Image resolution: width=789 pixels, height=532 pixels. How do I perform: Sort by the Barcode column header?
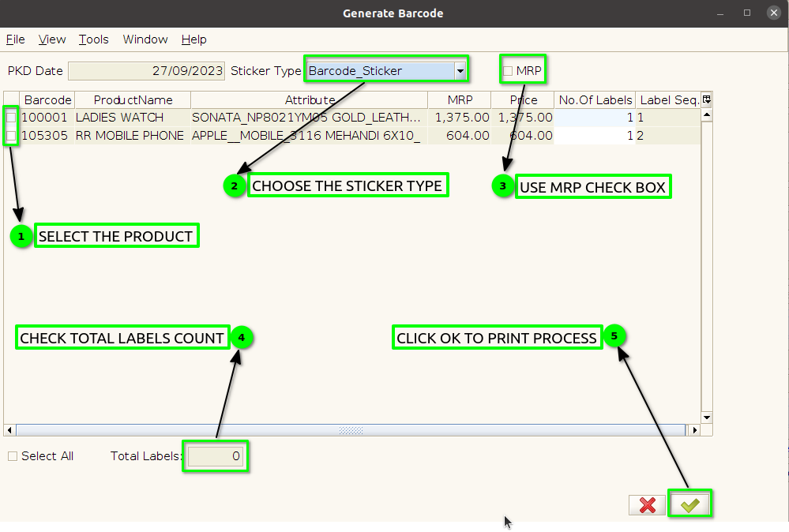coord(47,100)
